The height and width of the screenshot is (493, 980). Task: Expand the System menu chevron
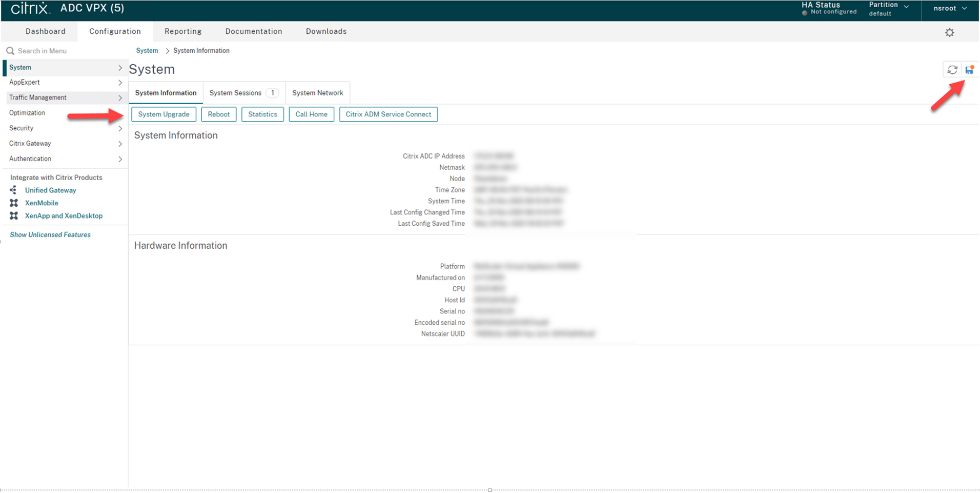pyautogui.click(x=120, y=68)
